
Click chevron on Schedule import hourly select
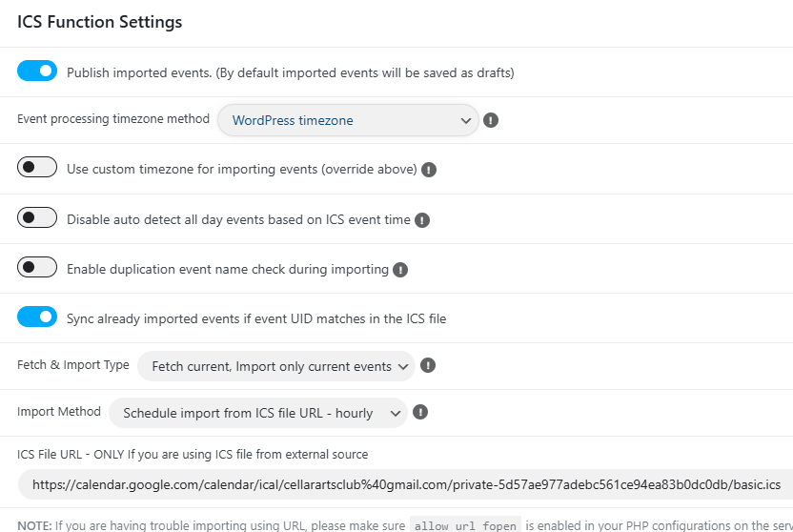tap(395, 414)
